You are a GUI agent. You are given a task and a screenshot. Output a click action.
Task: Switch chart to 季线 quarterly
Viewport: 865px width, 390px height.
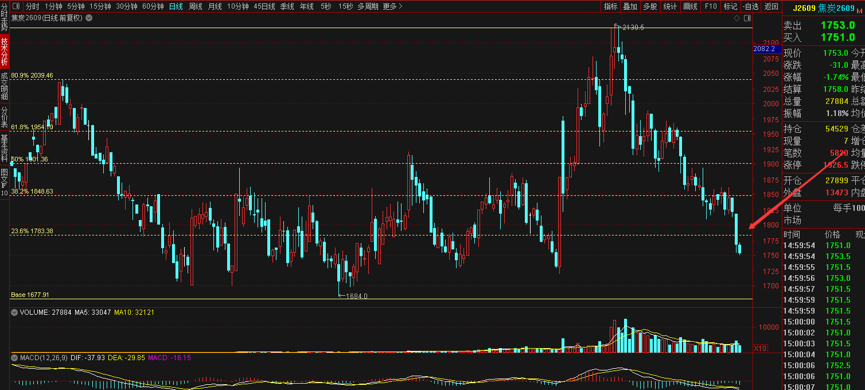[287, 7]
